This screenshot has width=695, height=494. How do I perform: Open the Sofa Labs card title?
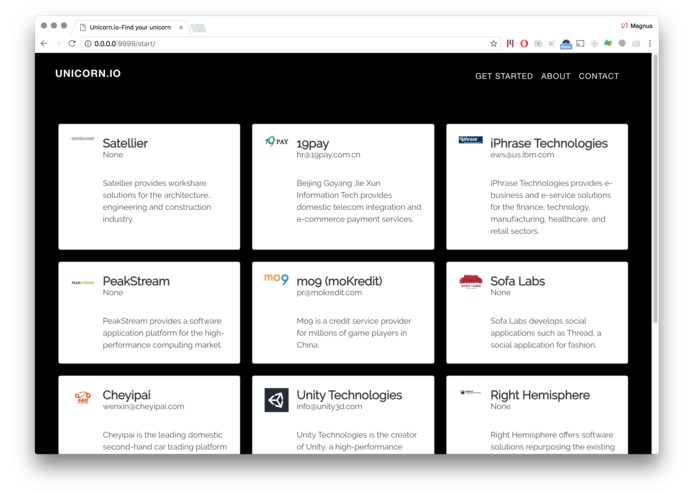pos(518,281)
